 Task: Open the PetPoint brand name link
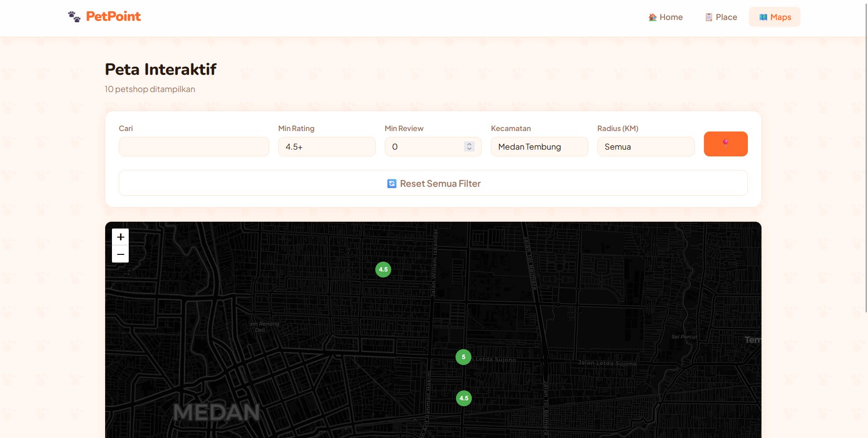click(x=113, y=16)
